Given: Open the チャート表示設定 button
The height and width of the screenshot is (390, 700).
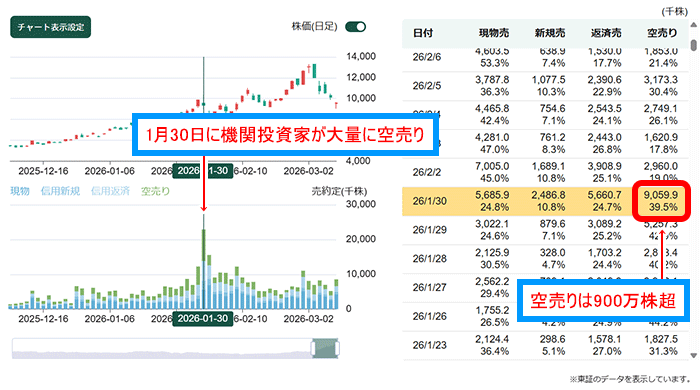Looking at the screenshot, I should coord(50,27).
